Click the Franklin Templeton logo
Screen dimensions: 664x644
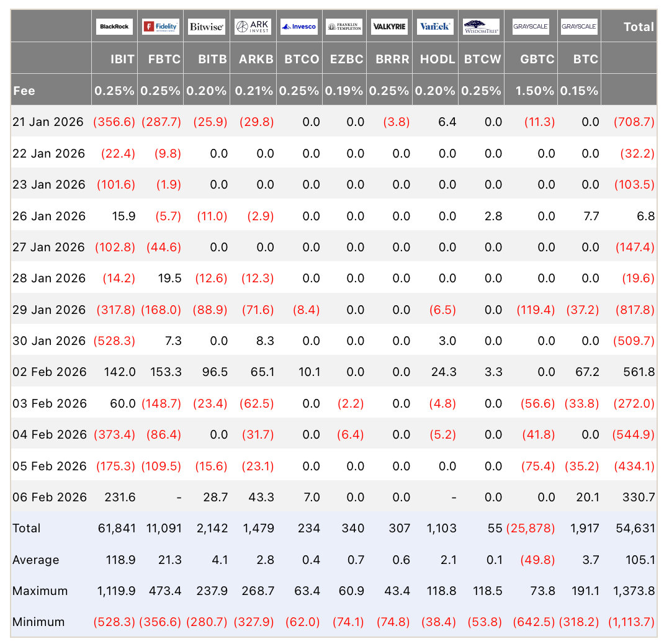pyautogui.click(x=344, y=26)
